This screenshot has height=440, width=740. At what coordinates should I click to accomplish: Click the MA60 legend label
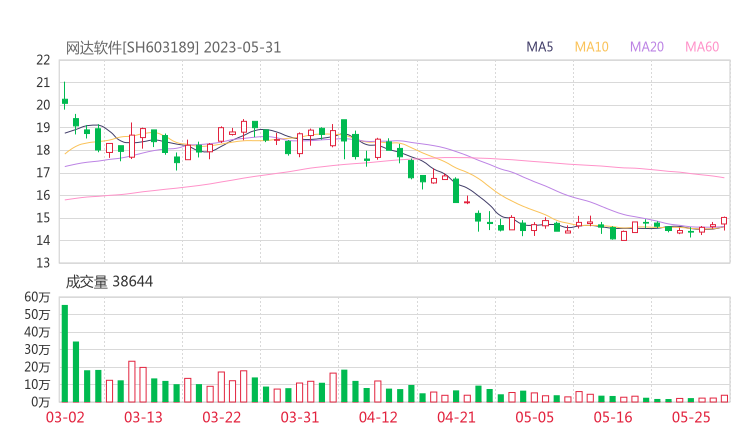click(702, 47)
